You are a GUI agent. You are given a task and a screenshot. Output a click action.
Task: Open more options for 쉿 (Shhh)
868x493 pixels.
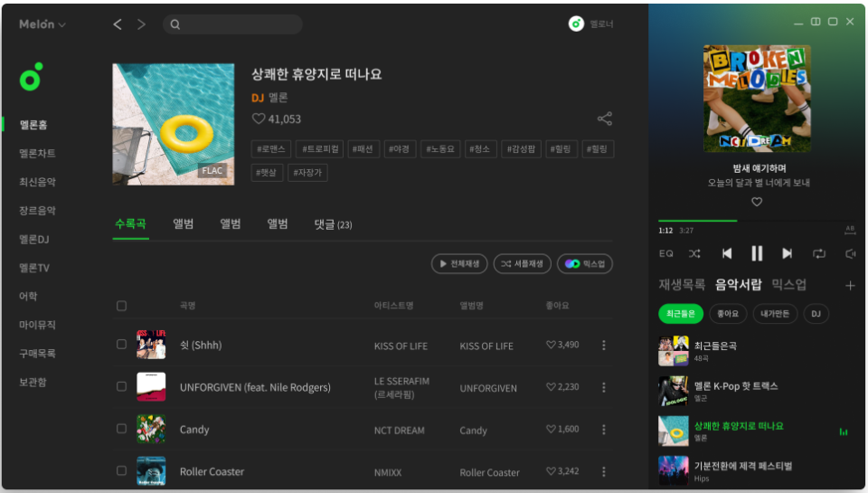603,346
